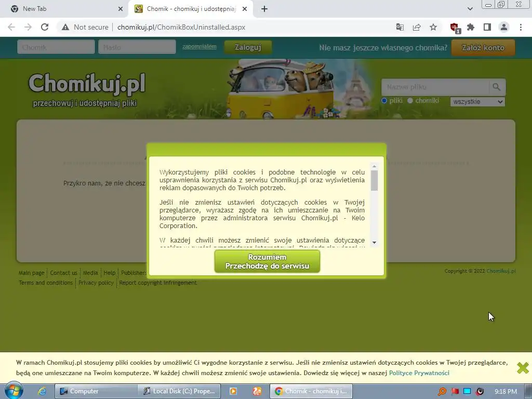The height and width of the screenshot is (399, 532).
Task: Open Chrome extensions puzzle icon
Action: (471, 27)
